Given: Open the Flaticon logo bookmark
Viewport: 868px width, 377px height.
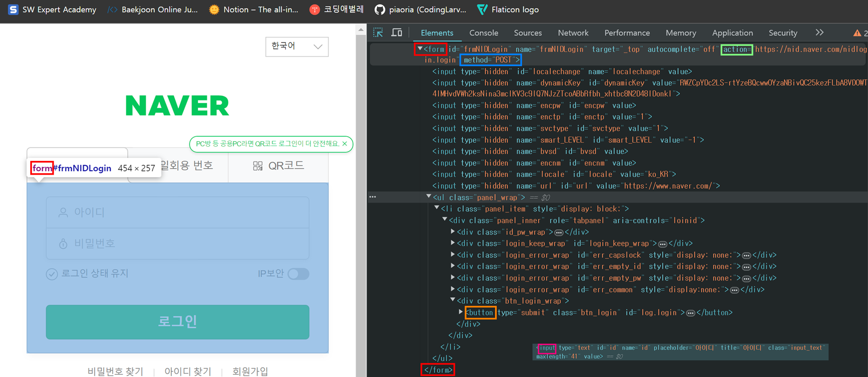Looking at the screenshot, I should (508, 10).
